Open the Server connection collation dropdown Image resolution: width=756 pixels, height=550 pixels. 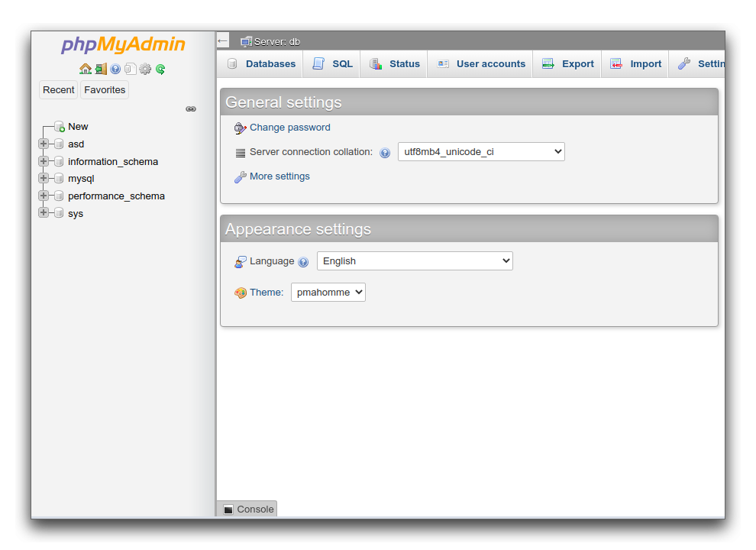coord(481,151)
